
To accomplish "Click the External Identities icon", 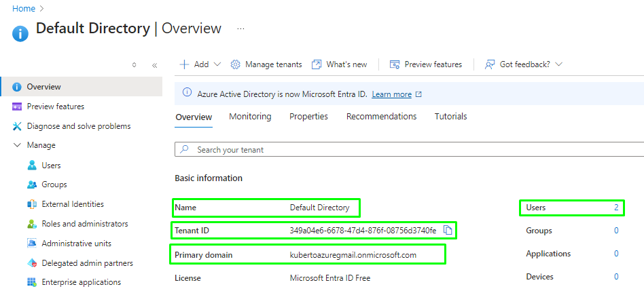I will click(32, 204).
